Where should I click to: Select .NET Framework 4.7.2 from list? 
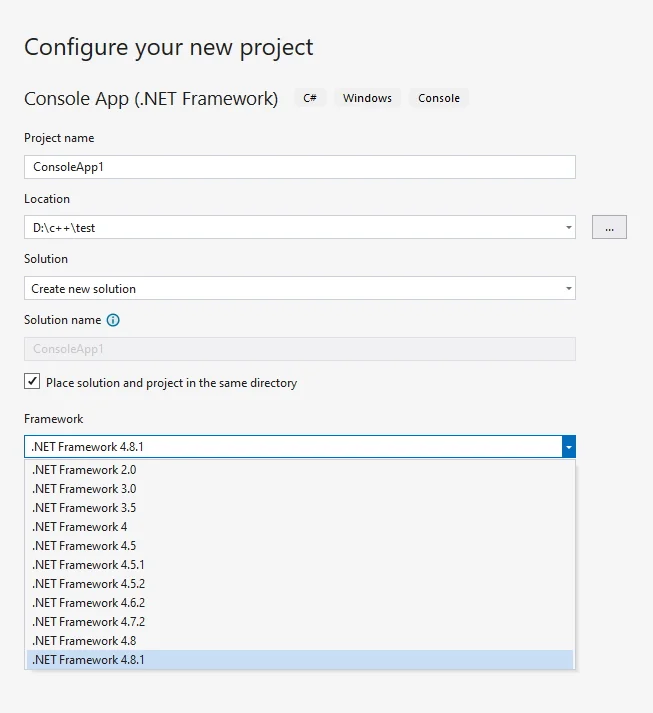300,622
